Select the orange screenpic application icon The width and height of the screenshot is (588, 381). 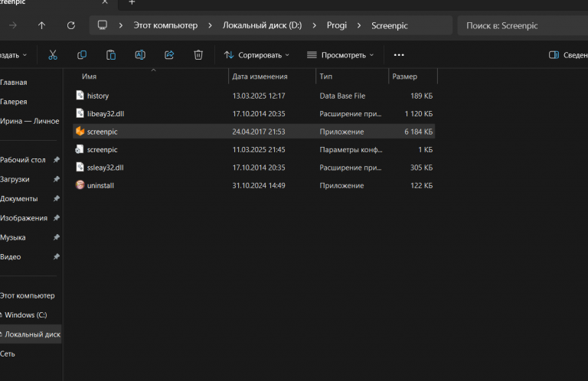pos(80,131)
